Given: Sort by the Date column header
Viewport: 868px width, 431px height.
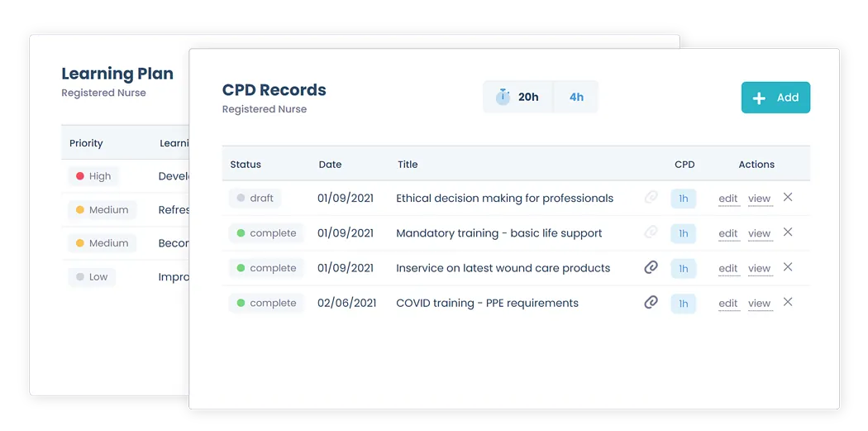Looking at the screenshot, I should click(330, 165).
